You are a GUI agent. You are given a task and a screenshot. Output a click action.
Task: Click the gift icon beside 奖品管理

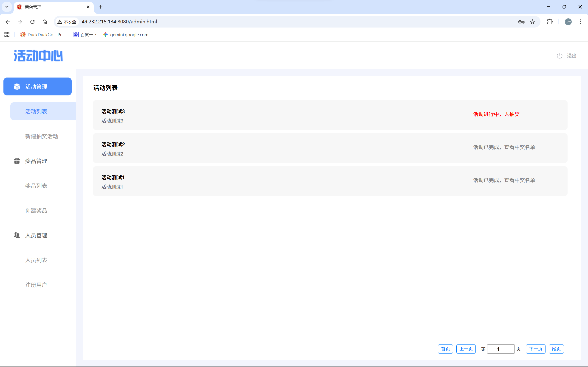(17, 161)
